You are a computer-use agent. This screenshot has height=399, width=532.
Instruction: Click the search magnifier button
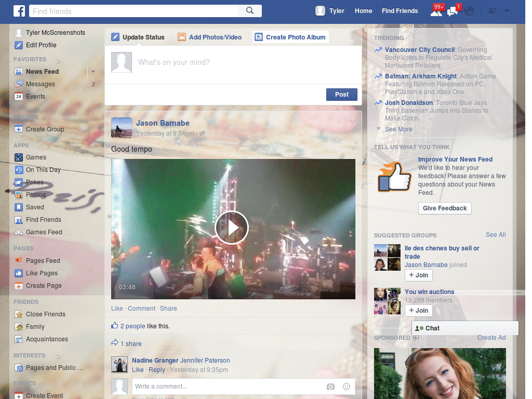[x=250, y=11]
